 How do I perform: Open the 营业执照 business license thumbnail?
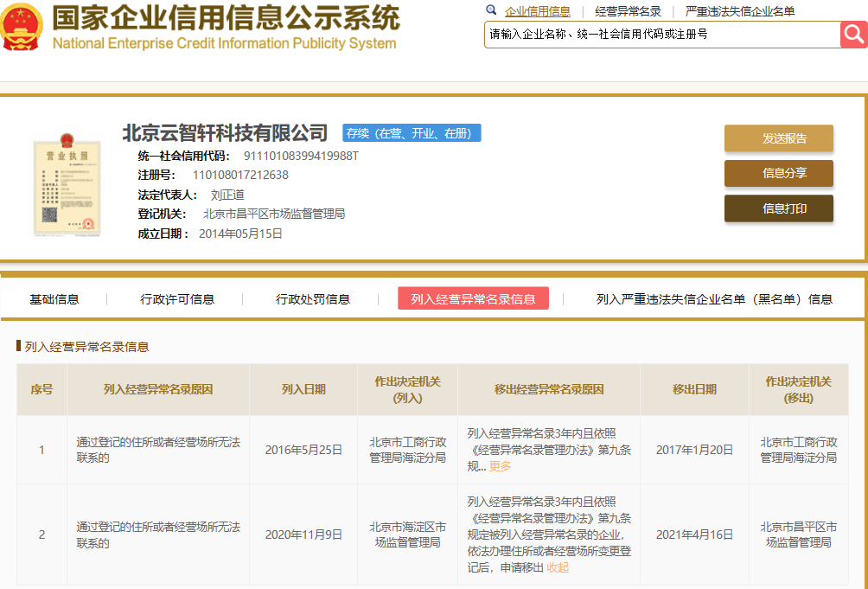pyautogui.click(x=67, y=184)
